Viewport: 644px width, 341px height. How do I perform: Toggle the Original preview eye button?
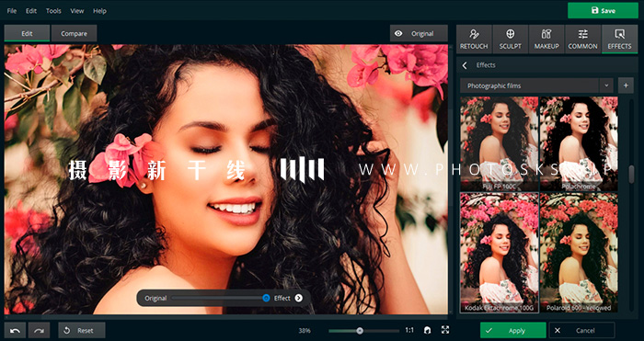[x=419, y=34]
